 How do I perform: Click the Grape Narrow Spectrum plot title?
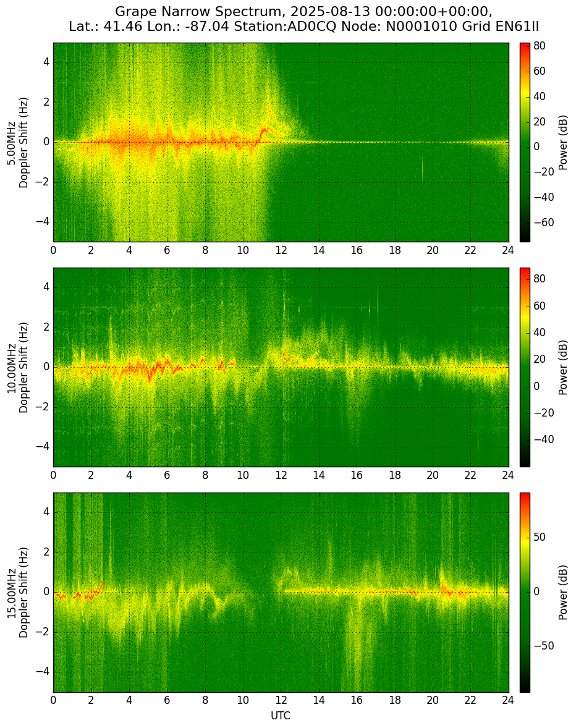tap(303, 19)
